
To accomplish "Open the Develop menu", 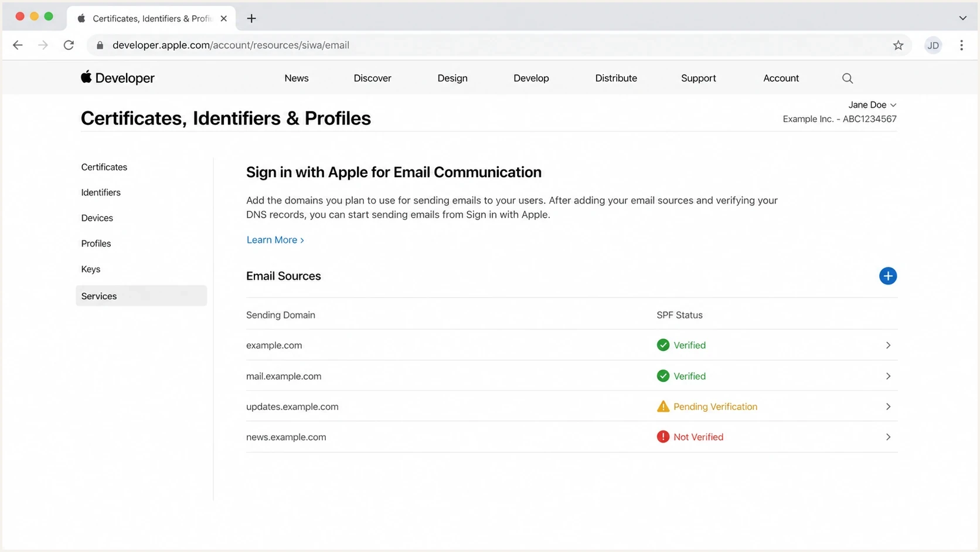I will coord(531,78).
